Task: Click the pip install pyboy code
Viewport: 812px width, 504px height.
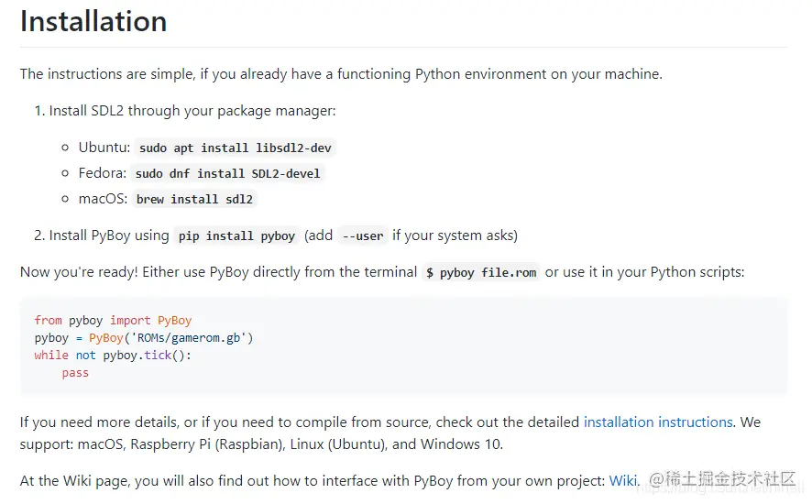Action: (236, 236)
